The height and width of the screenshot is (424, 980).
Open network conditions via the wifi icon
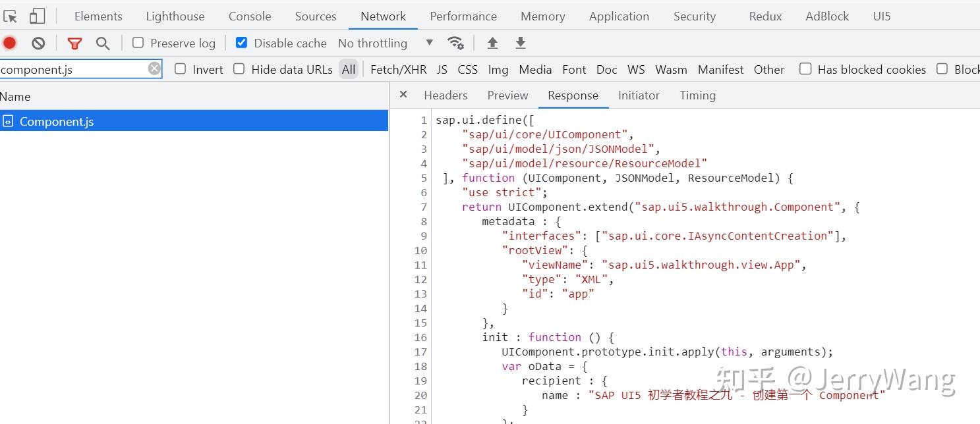457,42
